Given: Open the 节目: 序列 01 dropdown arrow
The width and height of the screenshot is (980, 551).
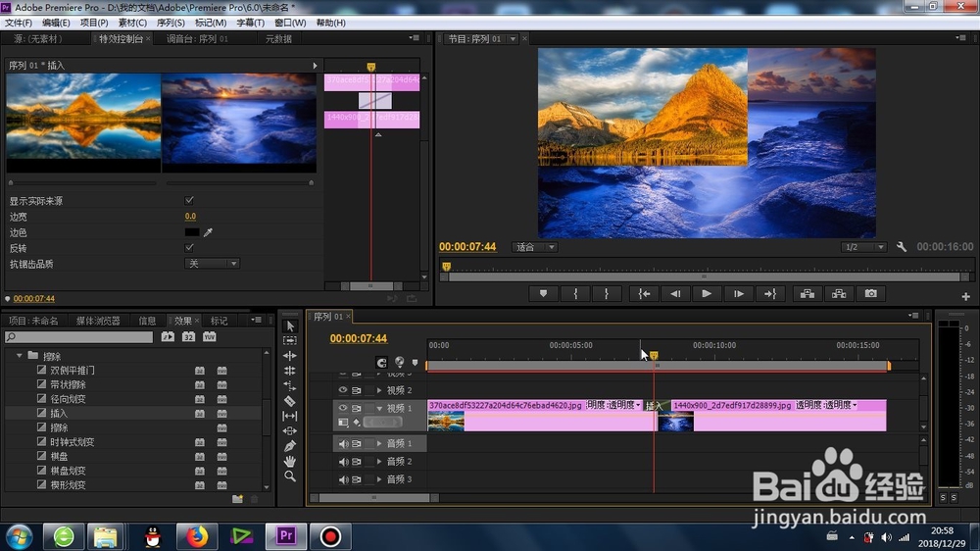Looking at the screenshot, I should pyautogui.click(x=514, y=39).
